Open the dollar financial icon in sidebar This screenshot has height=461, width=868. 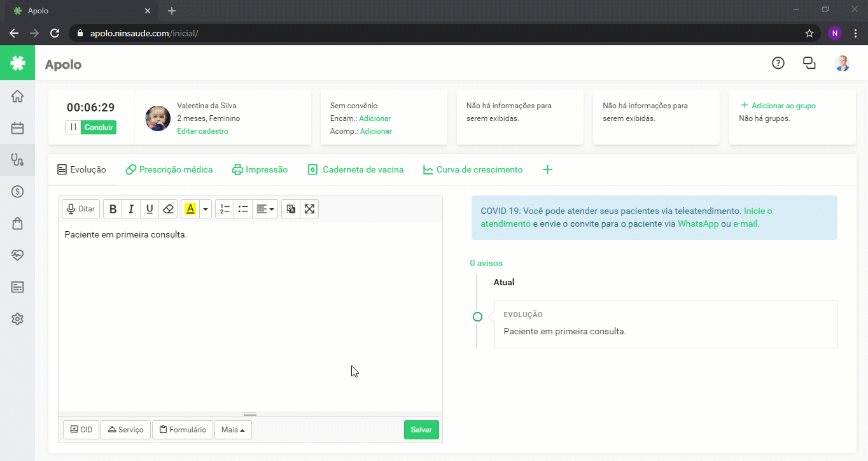17,192
